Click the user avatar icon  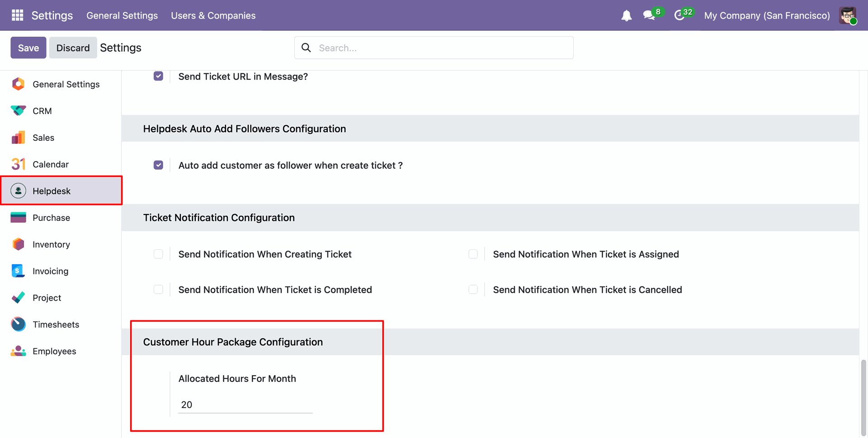pyautogui.click(x=848, y=15)
